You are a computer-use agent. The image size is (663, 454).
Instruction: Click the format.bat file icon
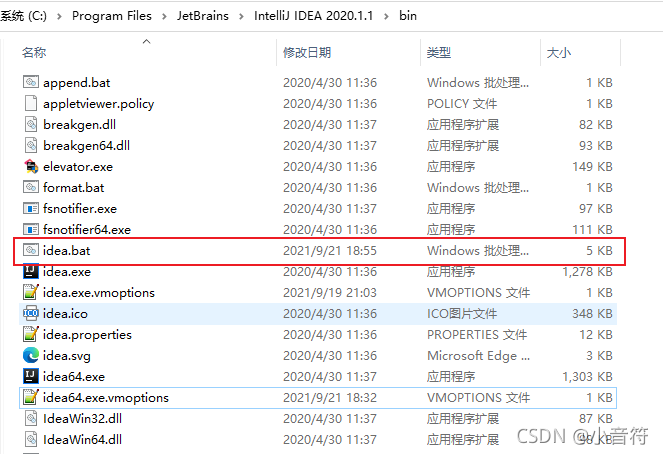tap(30, 187)
